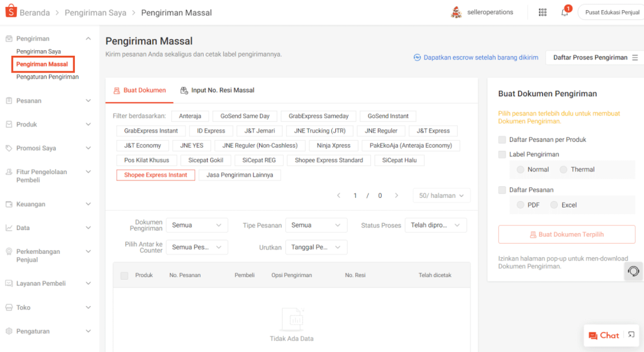This screenshot has width=644, height=352.
Task: Open the notification bell
Action: coord(565,13)
